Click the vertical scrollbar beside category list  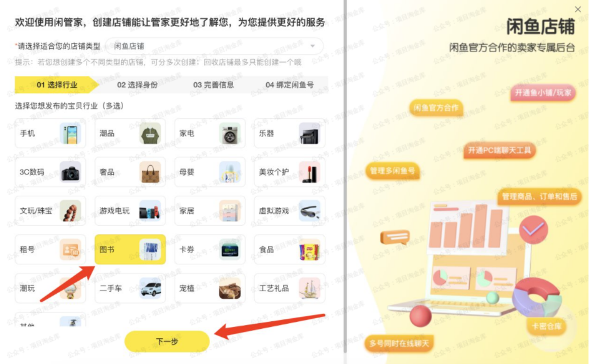coord(345,176)
